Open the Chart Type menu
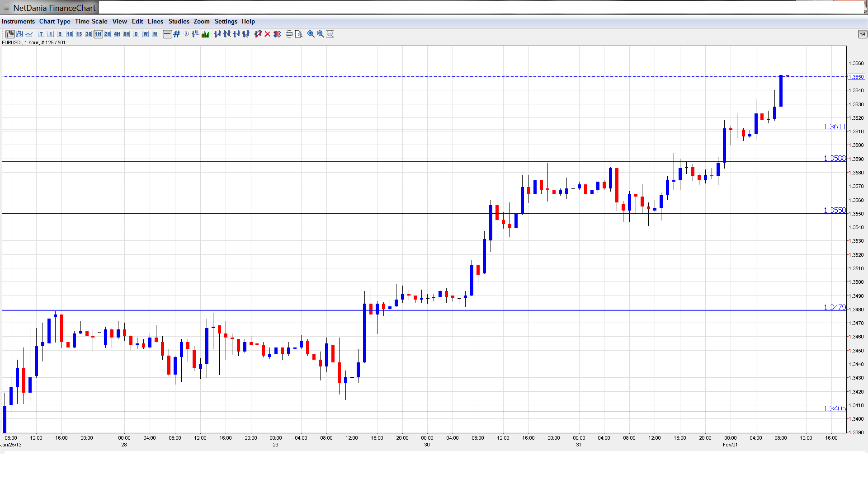868x488 pixels. pos(55,21)
